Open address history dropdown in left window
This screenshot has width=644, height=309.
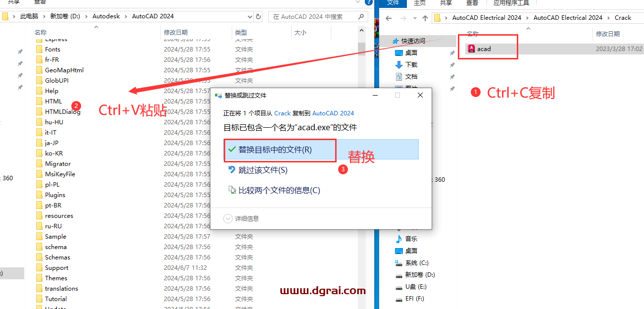tap(248, 16)
